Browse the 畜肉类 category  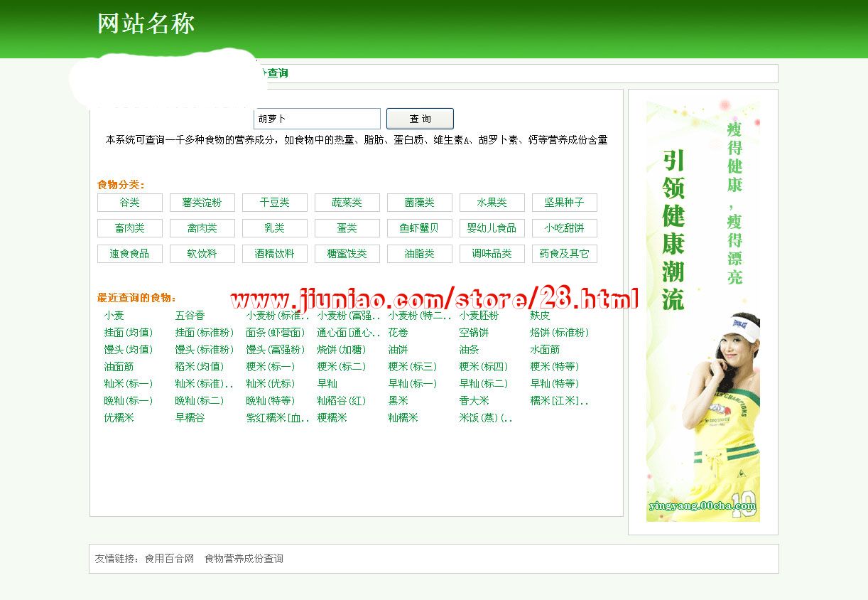130,228
